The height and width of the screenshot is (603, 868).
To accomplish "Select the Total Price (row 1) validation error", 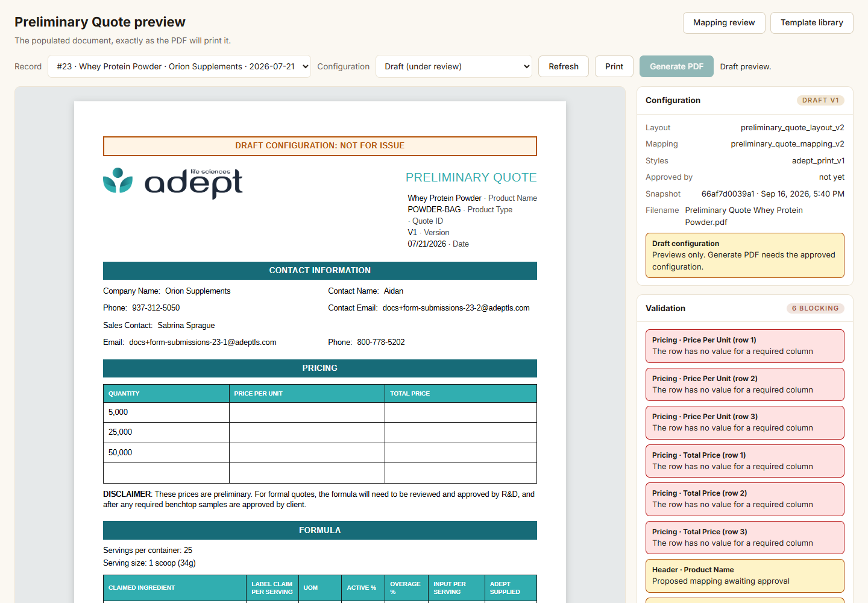I will tap(745, 461).
